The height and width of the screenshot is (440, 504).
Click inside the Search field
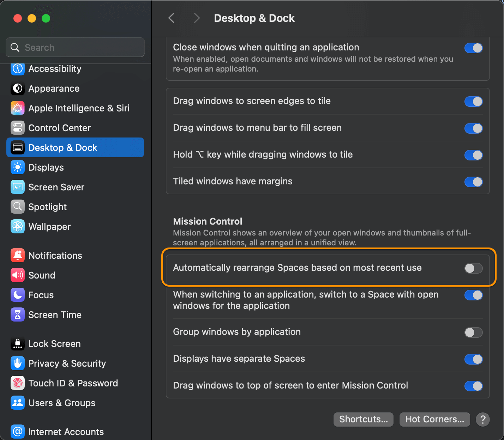(75, 47)
